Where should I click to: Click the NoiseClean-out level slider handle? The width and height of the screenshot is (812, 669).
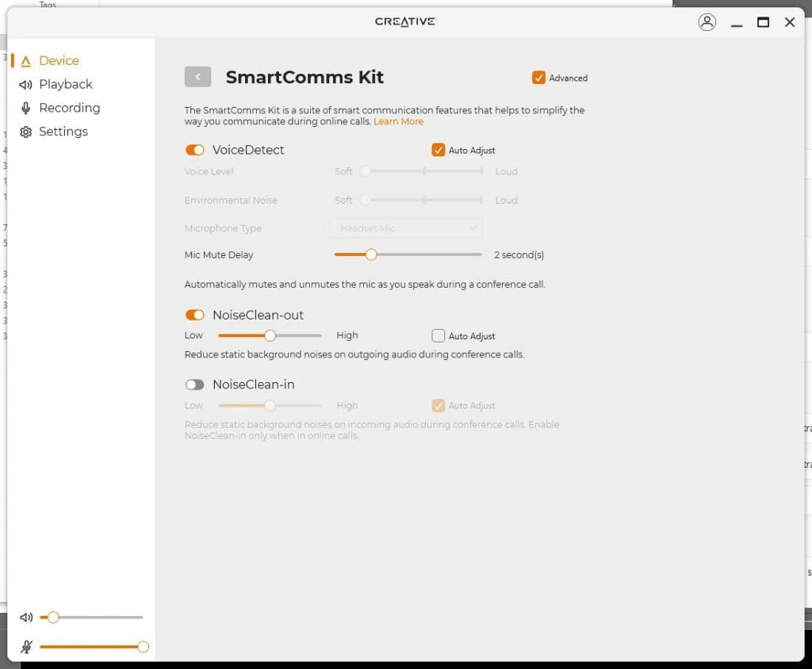[x=270, y=336]
